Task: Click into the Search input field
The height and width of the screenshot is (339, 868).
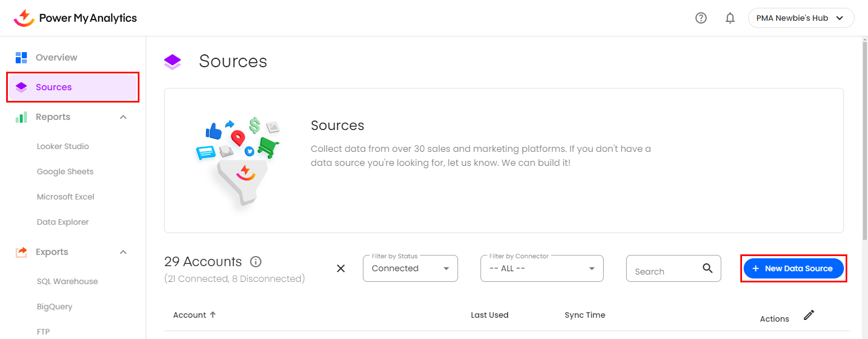Action: point(664,271)
